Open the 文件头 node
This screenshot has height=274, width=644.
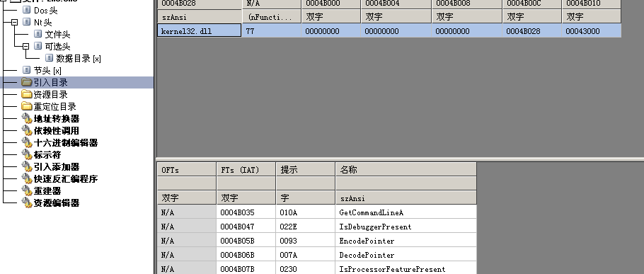pos(57,34)
